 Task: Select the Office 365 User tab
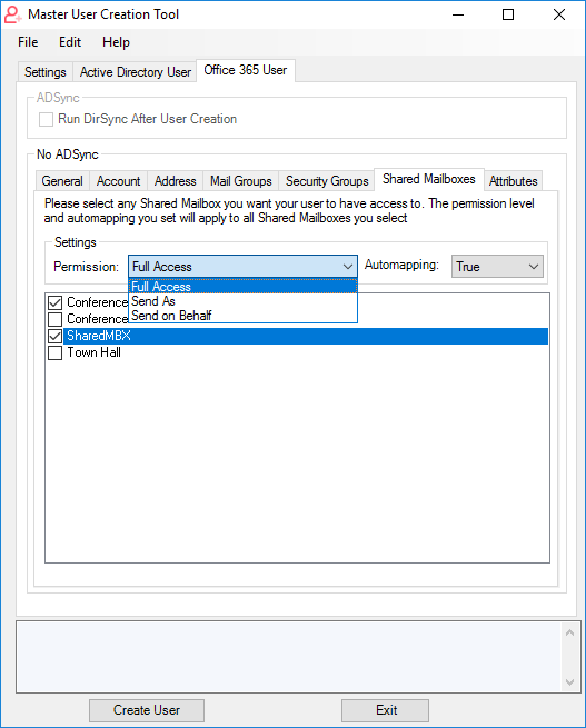click(x=245, y=70)
